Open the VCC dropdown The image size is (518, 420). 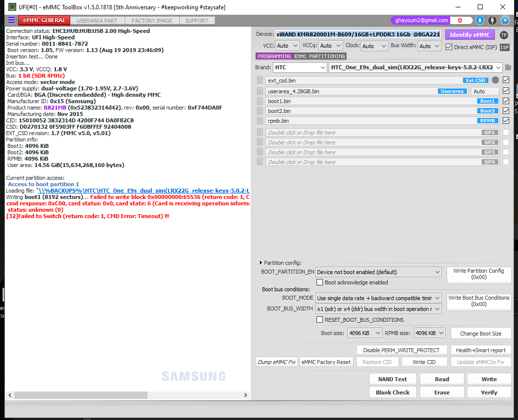click(x=287, y=46)
